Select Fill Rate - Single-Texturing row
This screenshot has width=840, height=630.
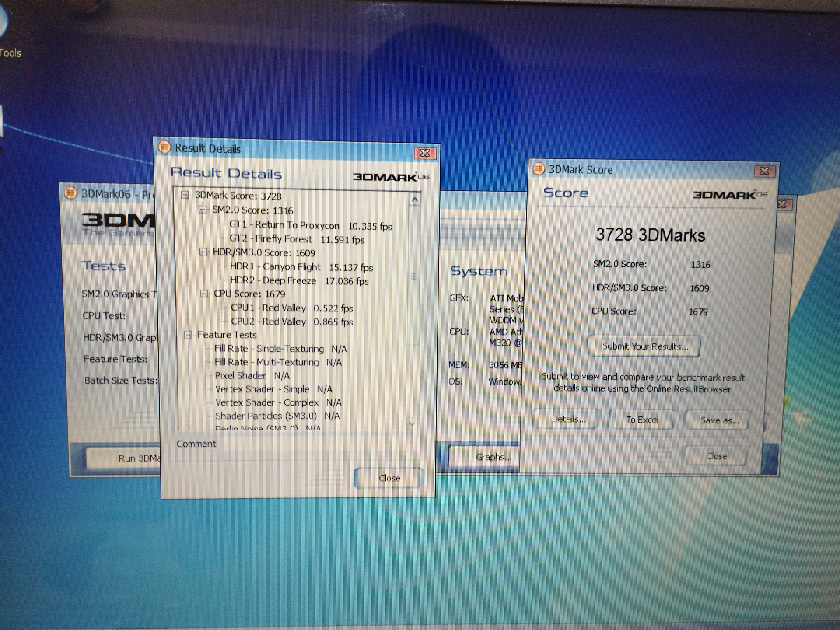[280, 349]
